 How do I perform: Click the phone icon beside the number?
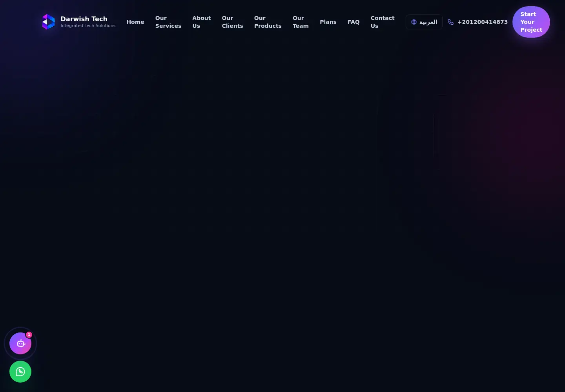point(450,22)
